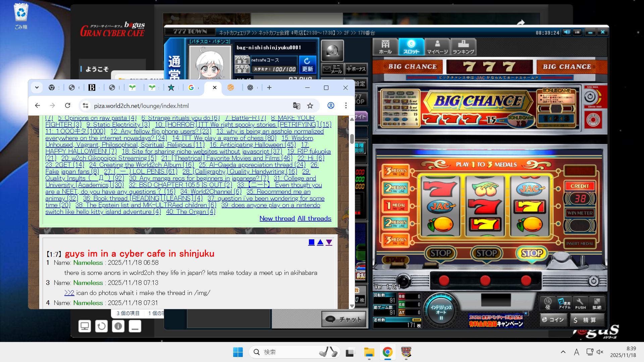Click the browser page vertical scrollbar
644x362 pixels.
click(352, 139)
